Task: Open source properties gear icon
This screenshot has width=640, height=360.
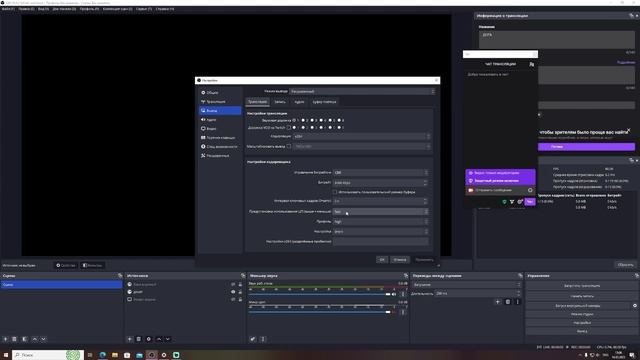Action: coord(149,339)
